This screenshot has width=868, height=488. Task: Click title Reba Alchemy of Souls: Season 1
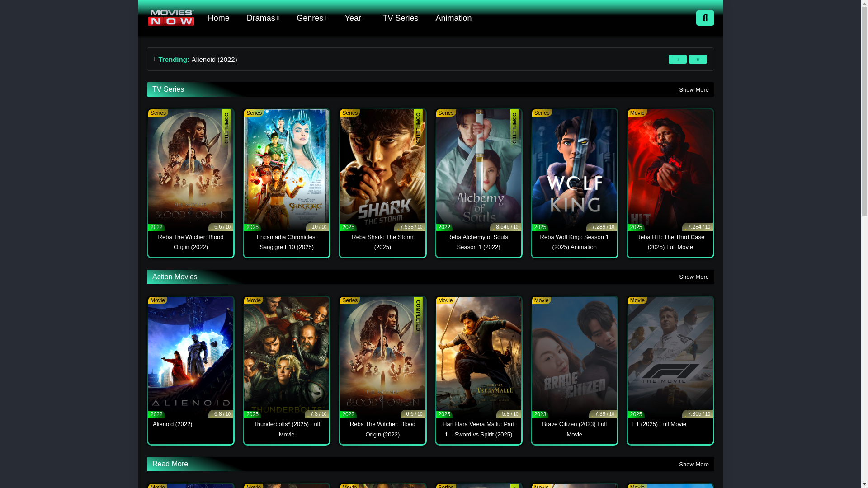click(x=478, y=242)
